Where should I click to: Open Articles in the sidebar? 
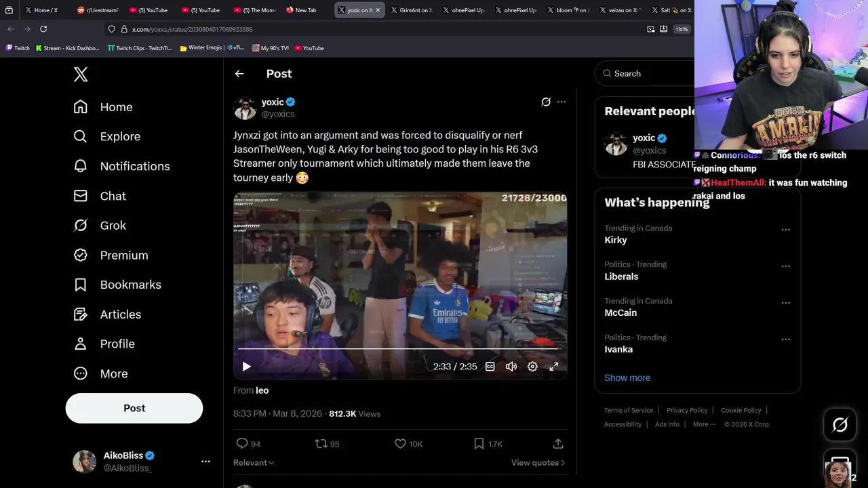(x=107, y=314)
